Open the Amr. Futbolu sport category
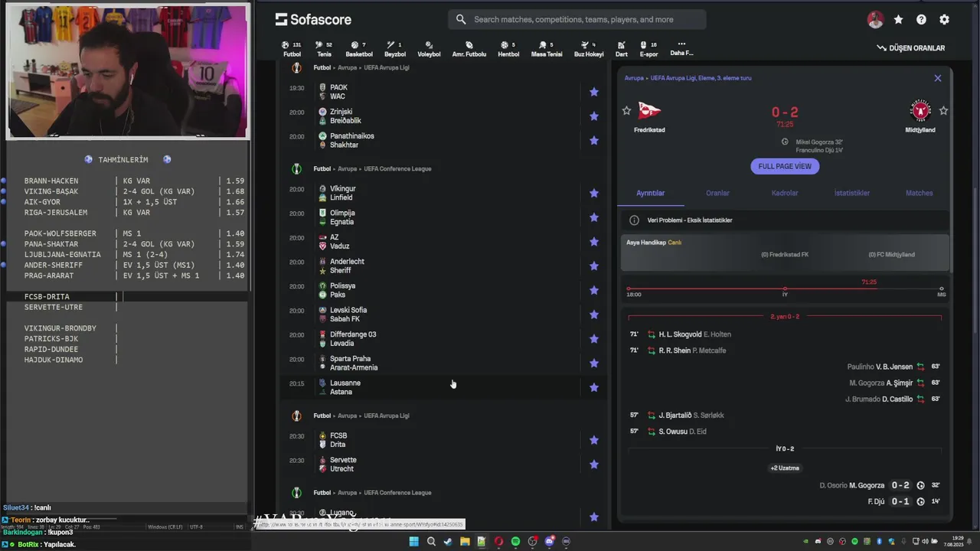Viewport: 980px width, 551px height. [x=469, y=49]
